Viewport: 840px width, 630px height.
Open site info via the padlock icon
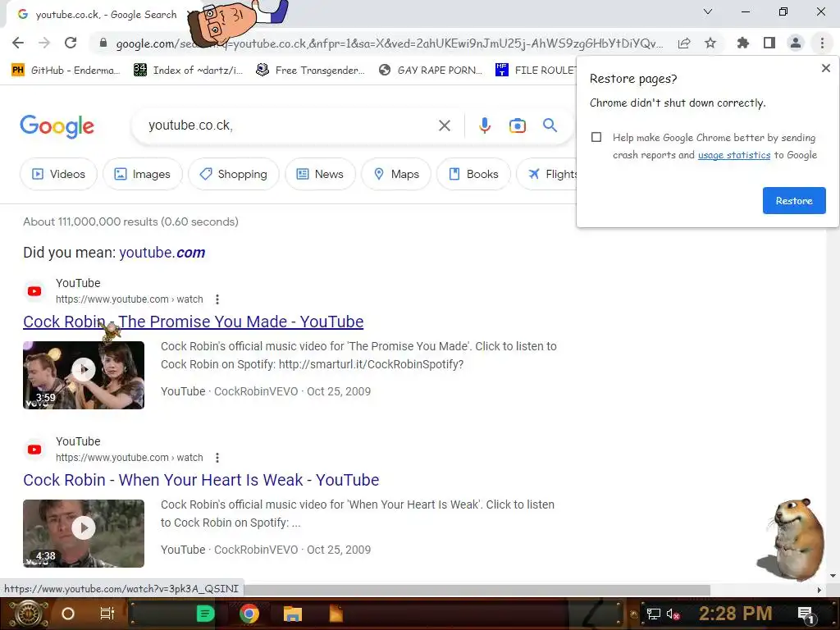click(103, 43)
